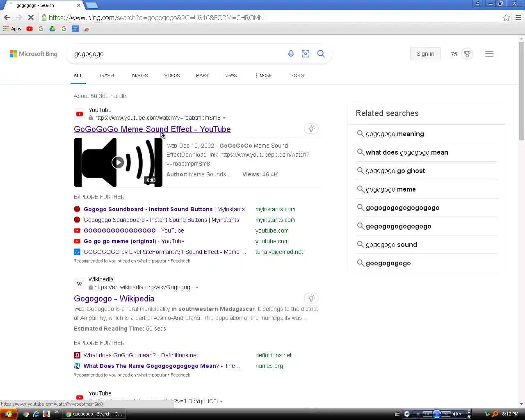The width and height of the screenshot is (525, 420).
Task: Open the Apps shortcut in bookmarks bar
Action: [x=12, y=29]
